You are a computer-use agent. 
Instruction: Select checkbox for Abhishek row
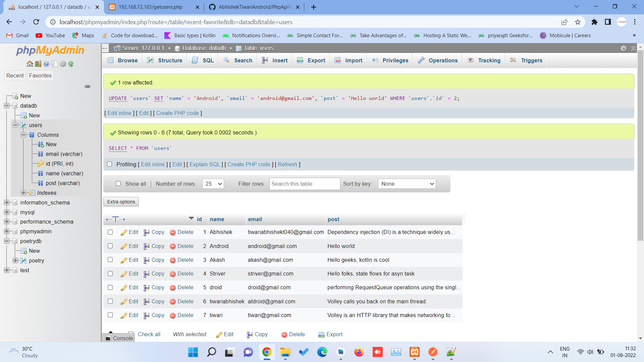click(x=110, y=232)
